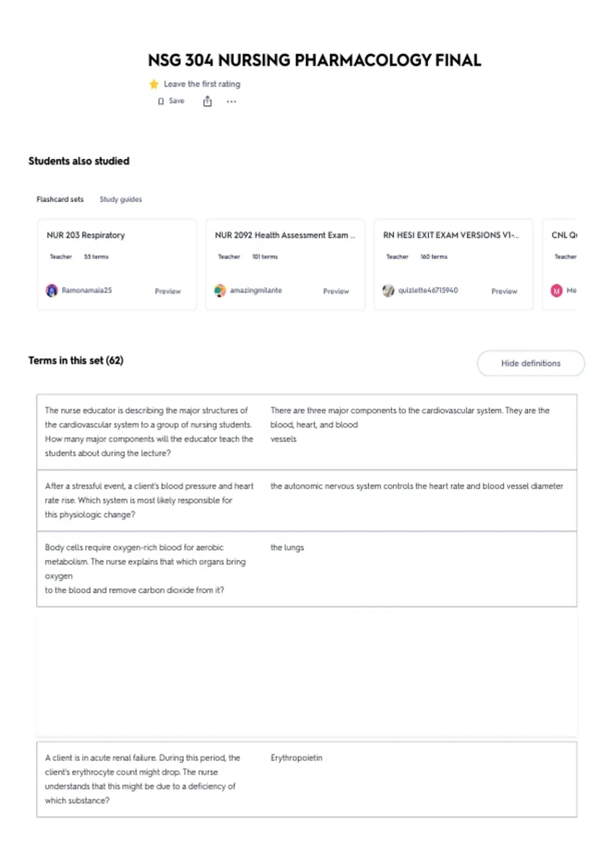Switch to the Flashcard sets tab
Image resolution: width=613 pixels, height=868 pixels.
tap(60, 199)
